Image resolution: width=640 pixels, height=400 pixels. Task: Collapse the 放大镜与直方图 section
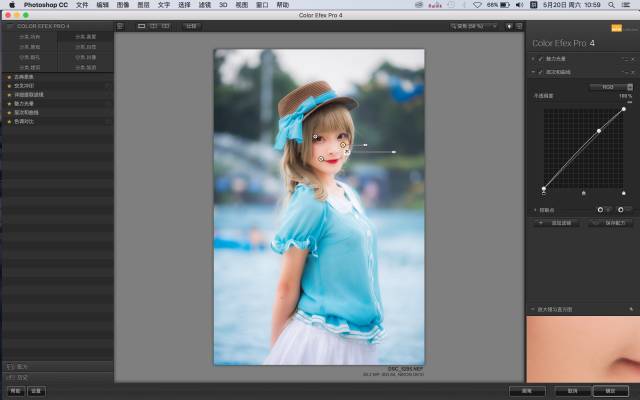(x=533, y=309)
